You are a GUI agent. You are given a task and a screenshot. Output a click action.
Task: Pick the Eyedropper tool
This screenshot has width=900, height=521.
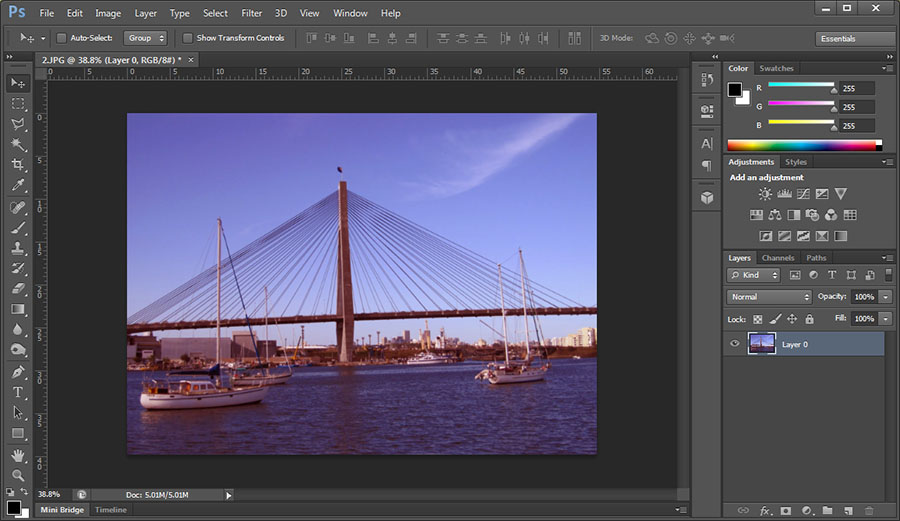[x=18, y=186]
